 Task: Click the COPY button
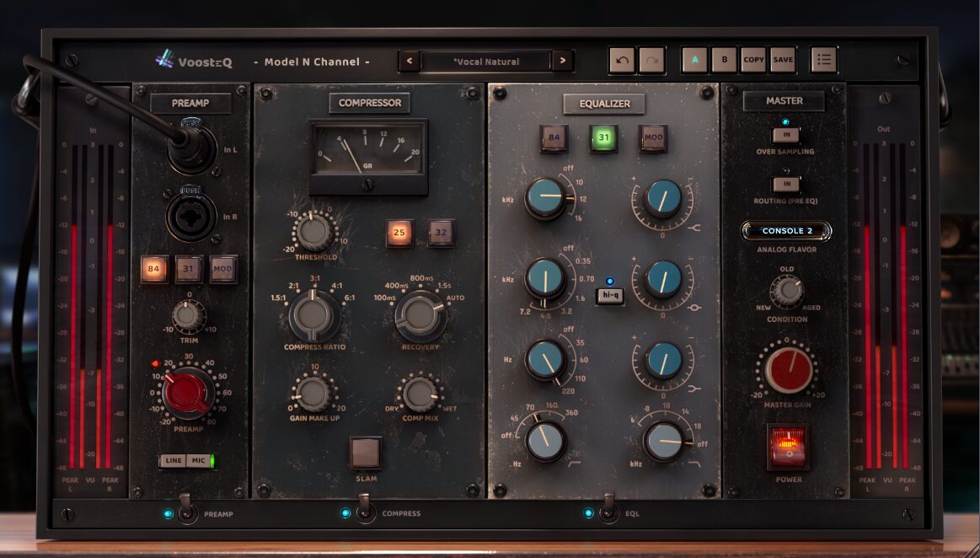pyautogui.click(x=753, y=60)
